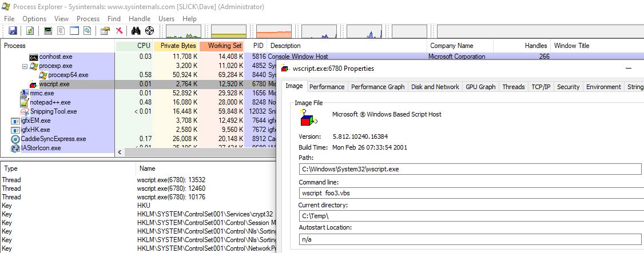This screenshot has width=644, height=253.
Task: Open the View menu
Action: (62, 18)
